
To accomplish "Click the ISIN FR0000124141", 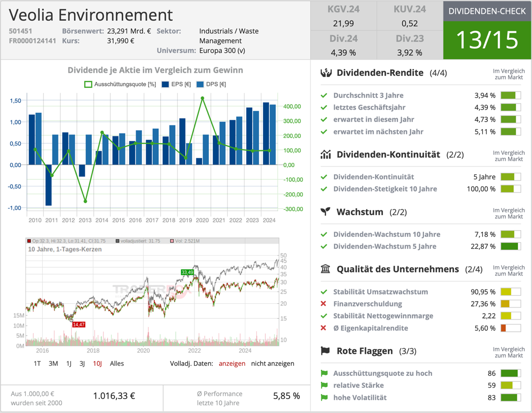I will pos(32,41).
